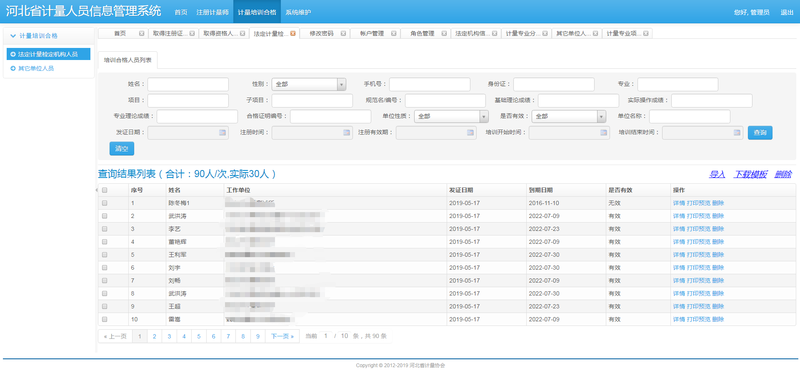Tick the select-all checkbox in the table header
This screenshot has height=373, width=800.
tap(105, 190)
